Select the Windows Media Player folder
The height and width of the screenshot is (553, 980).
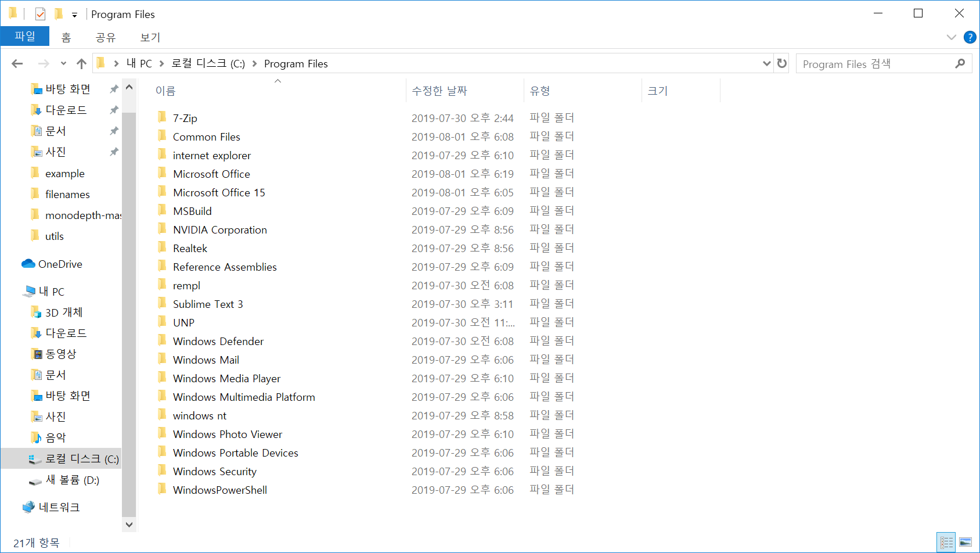226,378
